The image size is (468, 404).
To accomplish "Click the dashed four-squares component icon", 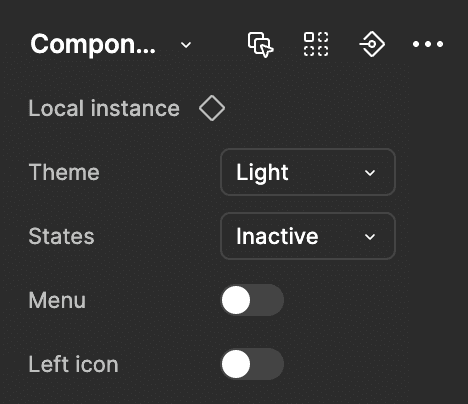I will pyautogui.click(x=316, y=44).
